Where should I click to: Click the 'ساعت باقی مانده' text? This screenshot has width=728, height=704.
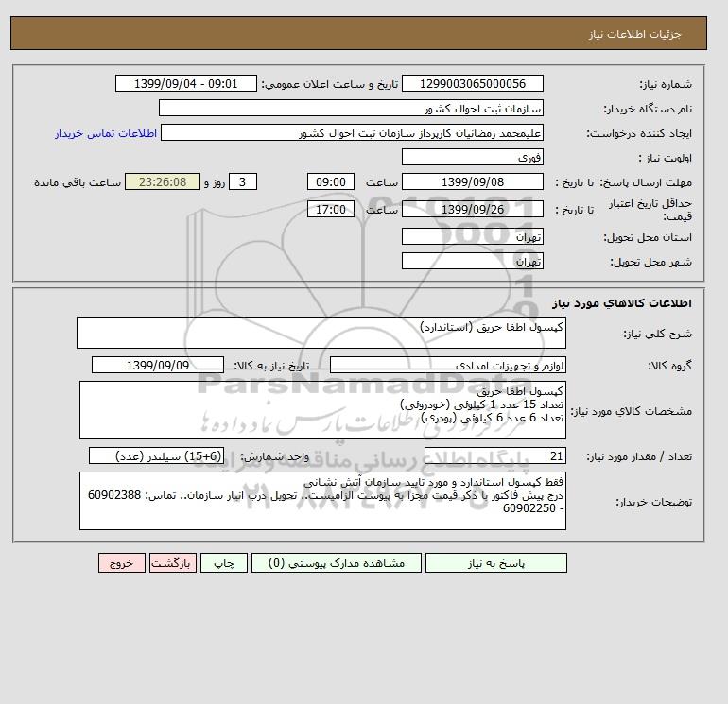[x=78, y=182]
